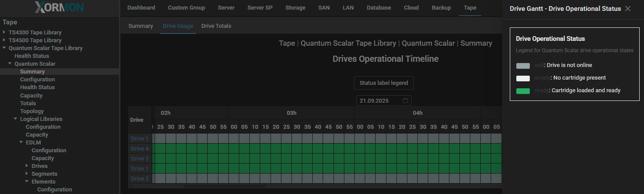Viewport: 644px width, 194px height.
Task: Open the Dashboard menu
Action: pos(141,8)
